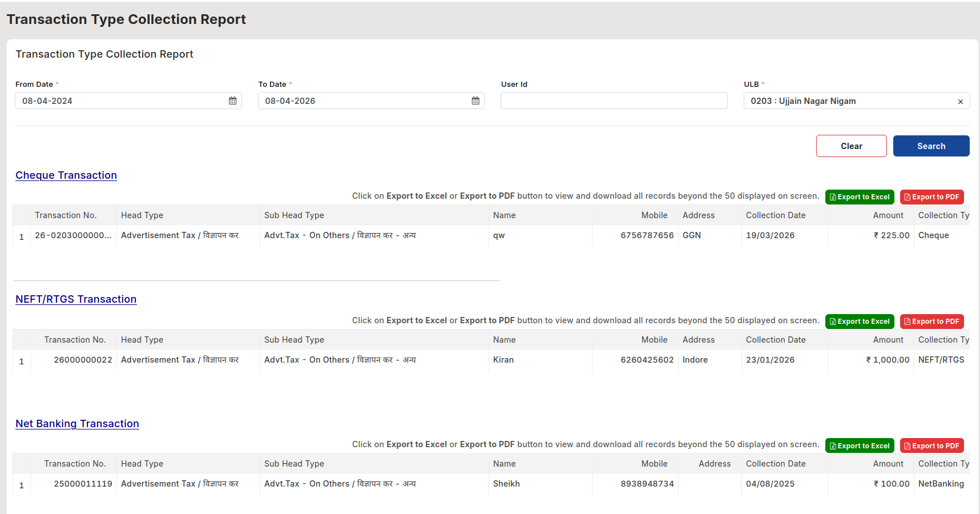Viewport: 980px width, 514px height.
Task: Click the name cell 'qw'
Action: point(541,235)
